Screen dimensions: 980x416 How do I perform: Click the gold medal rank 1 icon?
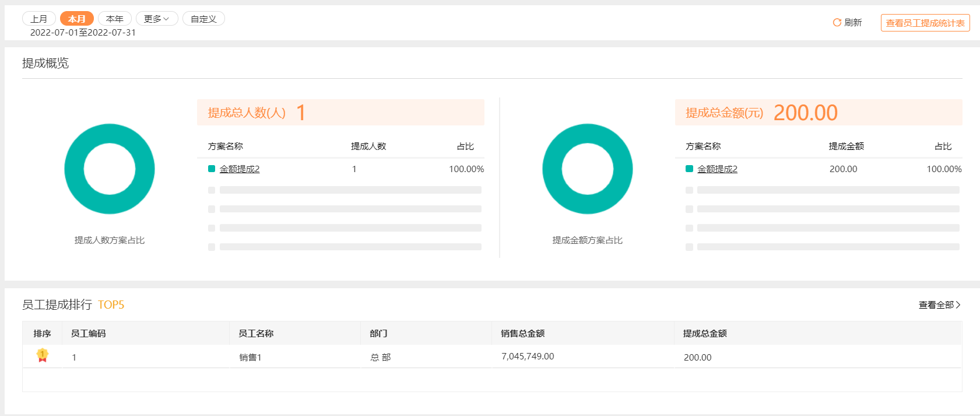pyautogui.click(x=42, y=355)
